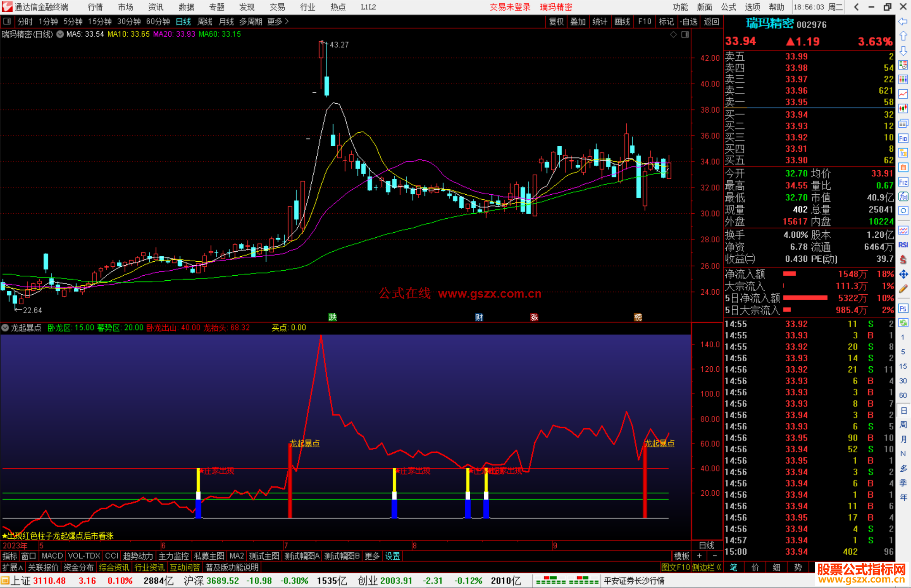Open the watchlist icon with checkmark in sidebar
Image resolution: width=911 pixels, height=588 pixels.
(x=903, y=65)
